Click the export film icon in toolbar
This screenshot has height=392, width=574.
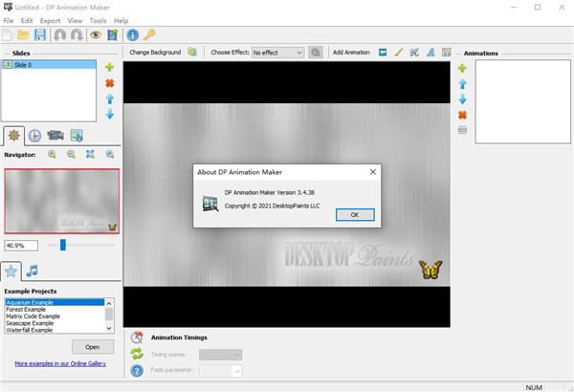pos(113,35)
